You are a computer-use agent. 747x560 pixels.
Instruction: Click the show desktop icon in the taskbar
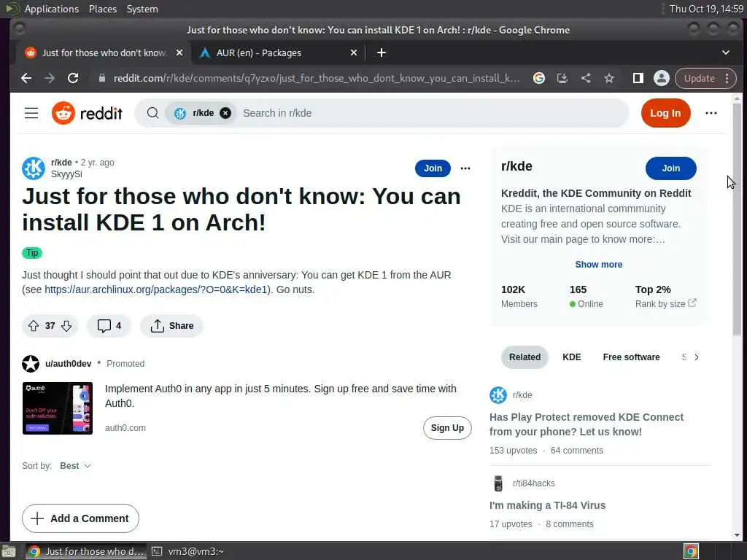coord(9,552)
